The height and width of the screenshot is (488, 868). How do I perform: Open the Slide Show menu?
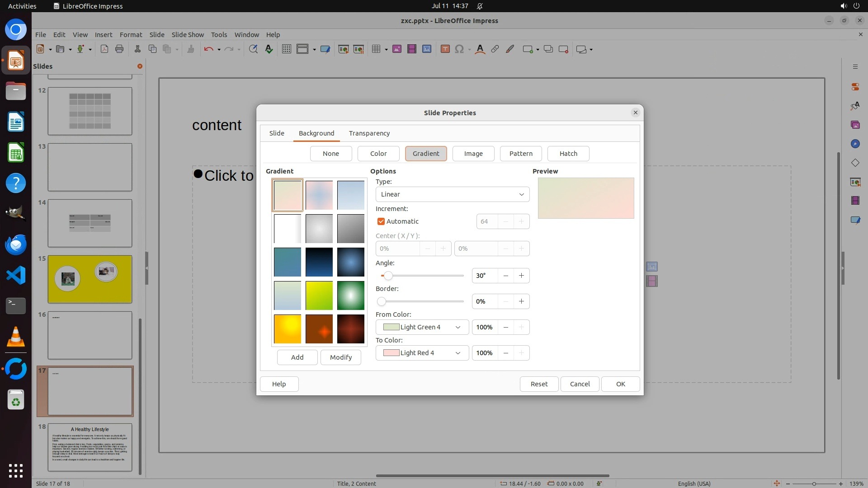(188, 34)
